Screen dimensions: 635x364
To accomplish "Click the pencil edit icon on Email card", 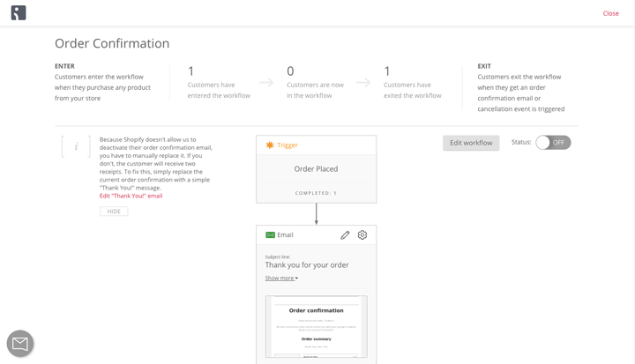I will 345,235.
